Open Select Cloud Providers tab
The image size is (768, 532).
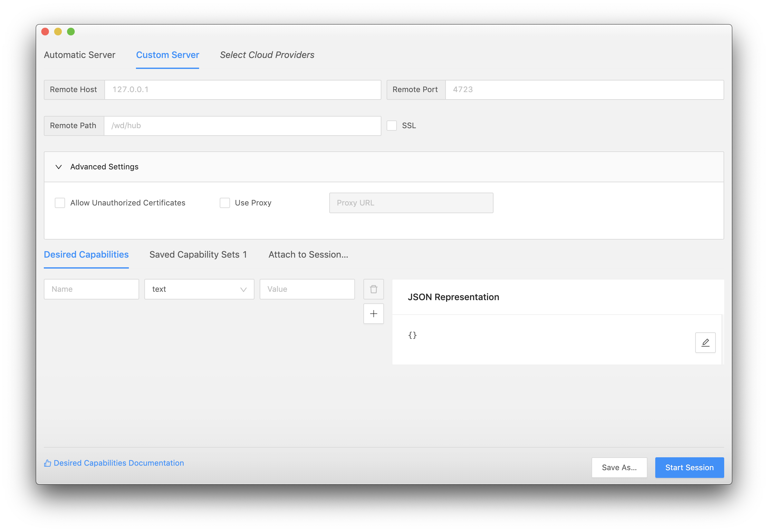(x=267, y=55)
